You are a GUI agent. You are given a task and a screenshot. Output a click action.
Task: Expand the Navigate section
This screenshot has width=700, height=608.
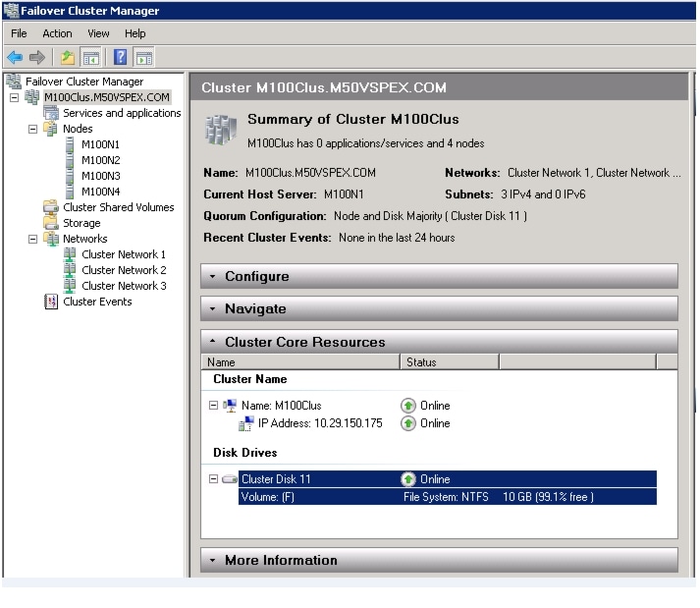213,308
